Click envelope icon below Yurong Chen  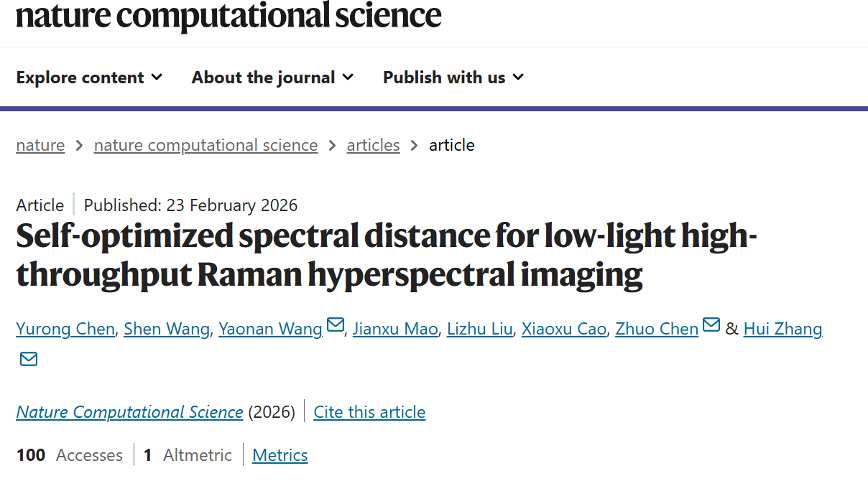tap(29, 358)
